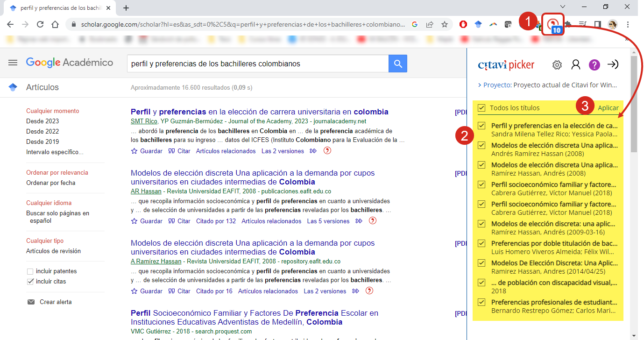This screenshot has width=644, height=340.
Task: Bookmark this page with star icon
Action: [445, 24]
